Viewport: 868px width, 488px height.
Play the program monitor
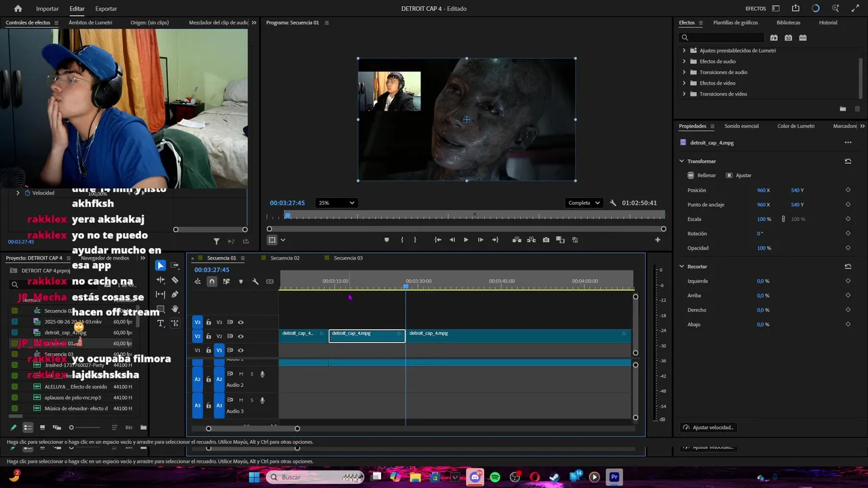466,240
